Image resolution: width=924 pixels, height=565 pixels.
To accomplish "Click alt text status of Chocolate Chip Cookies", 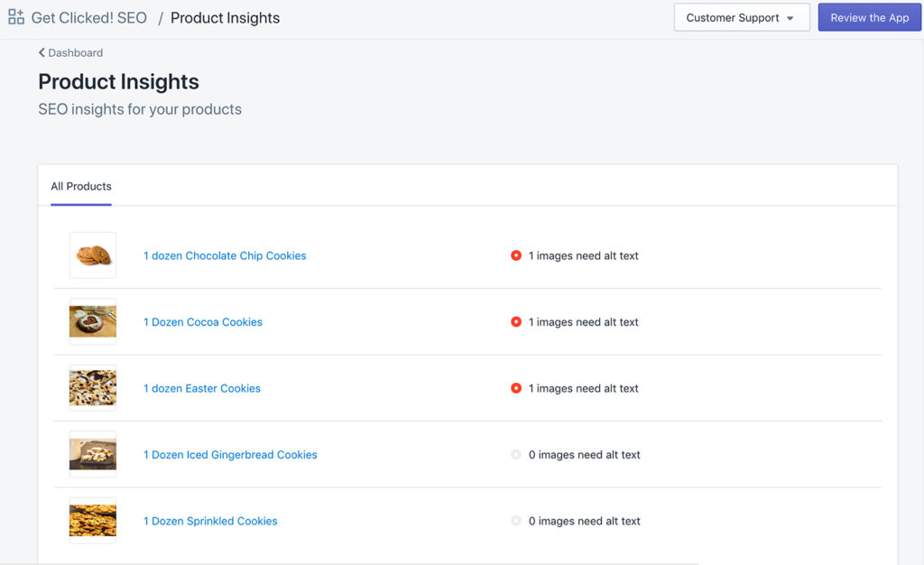I will [x=584, y=255].
